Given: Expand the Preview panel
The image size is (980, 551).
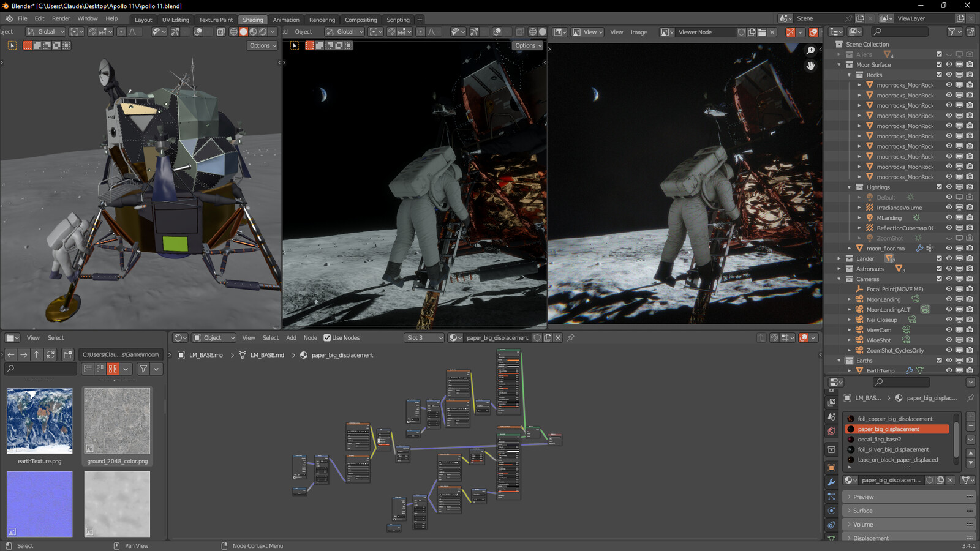Looking at the screenshot, I should [908, 497].
